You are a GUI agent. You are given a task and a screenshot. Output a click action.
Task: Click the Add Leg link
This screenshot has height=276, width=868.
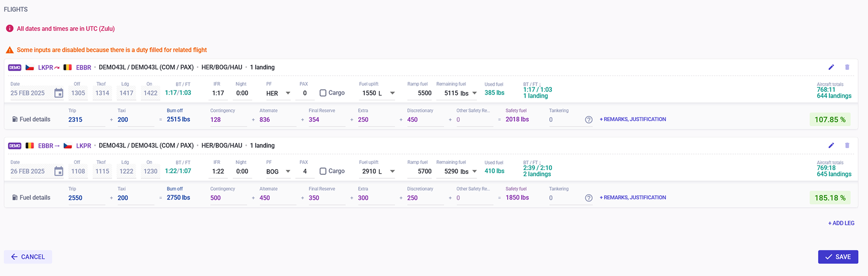(841, 223)
